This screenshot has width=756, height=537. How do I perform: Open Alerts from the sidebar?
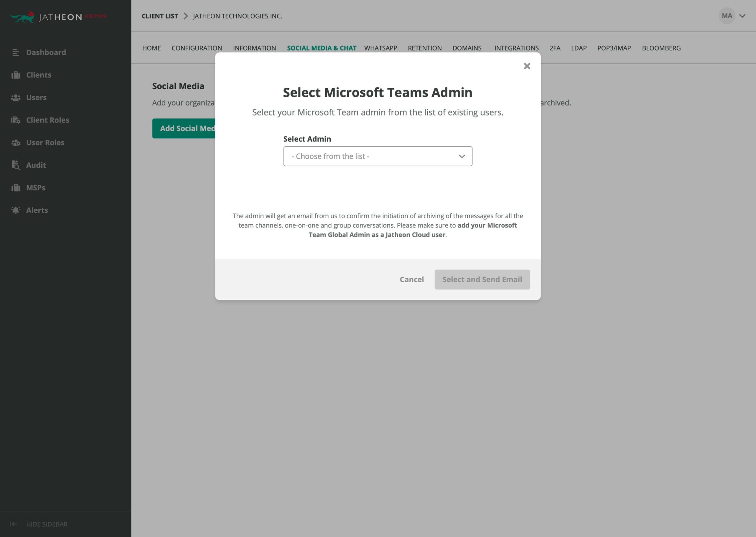click(37, 210)
